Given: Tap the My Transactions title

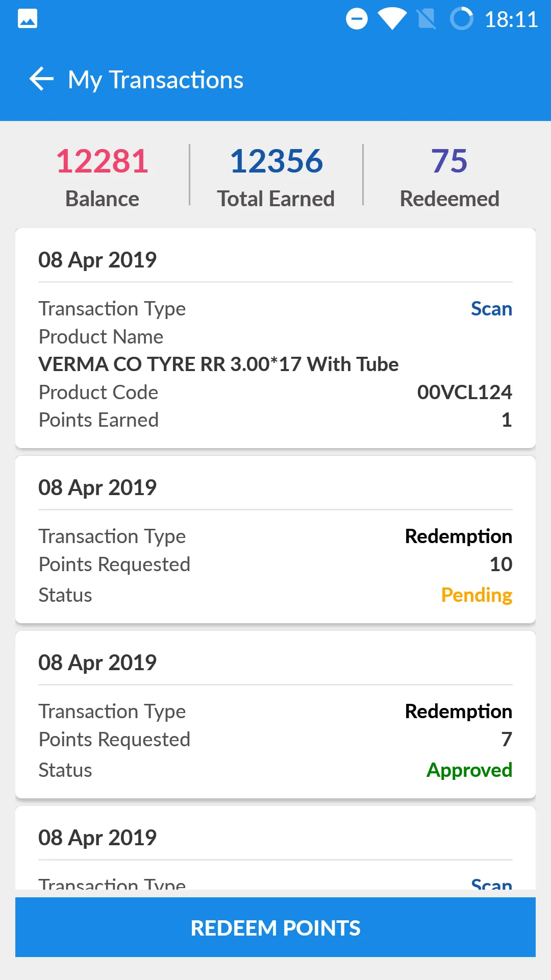Looking at the screenshot, I should tap(156, 80).
